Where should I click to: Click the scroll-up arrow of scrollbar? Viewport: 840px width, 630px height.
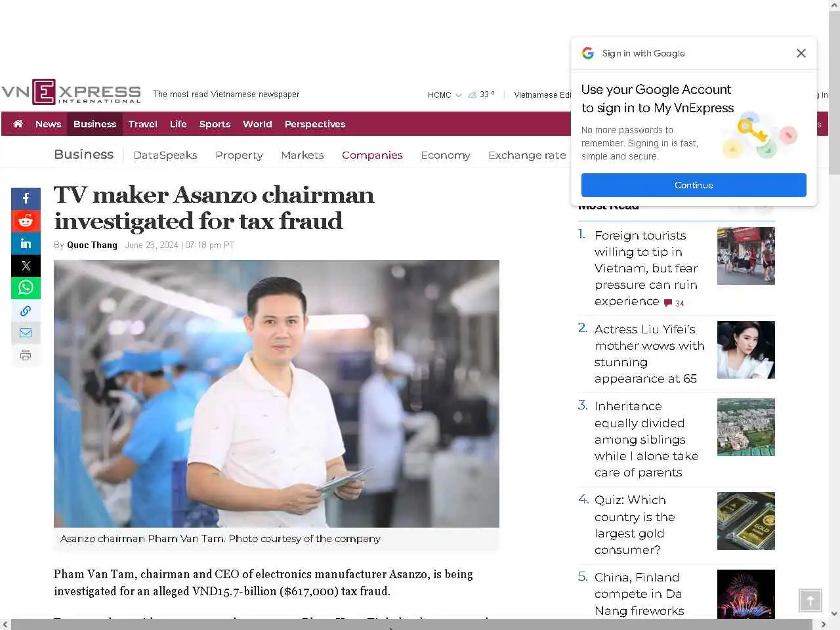point(834,5)
